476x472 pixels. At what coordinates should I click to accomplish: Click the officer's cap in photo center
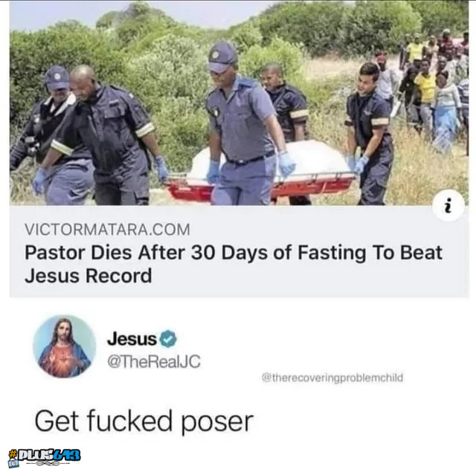click(x=222, y=57)
